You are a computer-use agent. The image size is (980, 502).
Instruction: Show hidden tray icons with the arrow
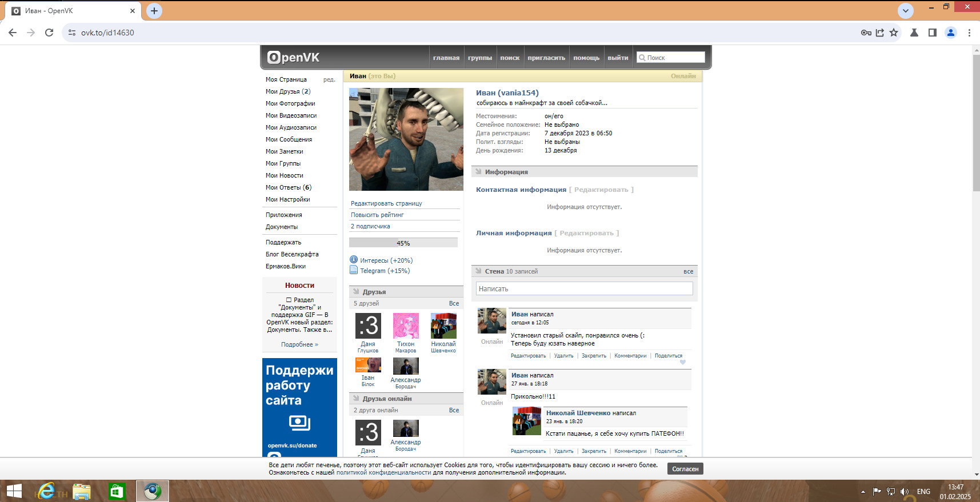(863, 492)
